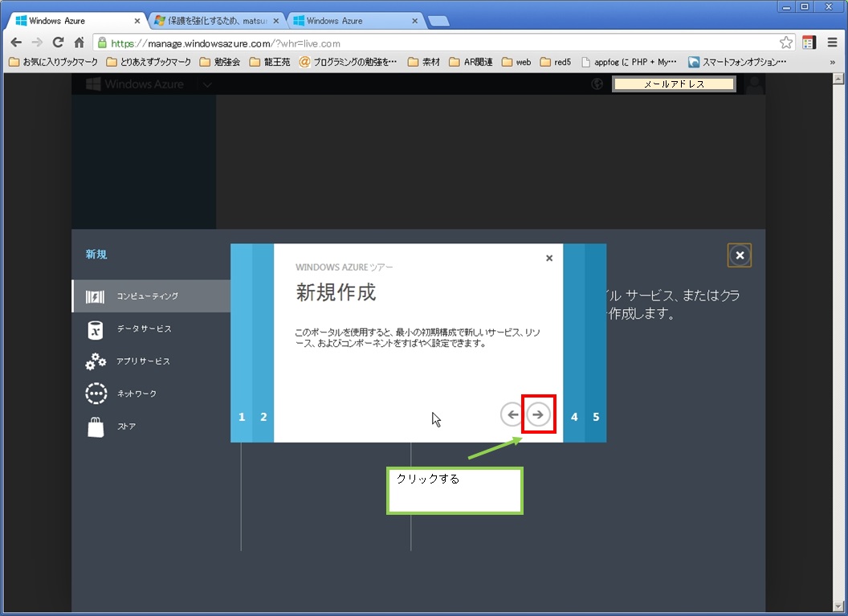Open the お気に入りブックマーク bookmark folder
Screen dimensions: 848x616
(54, 62)
